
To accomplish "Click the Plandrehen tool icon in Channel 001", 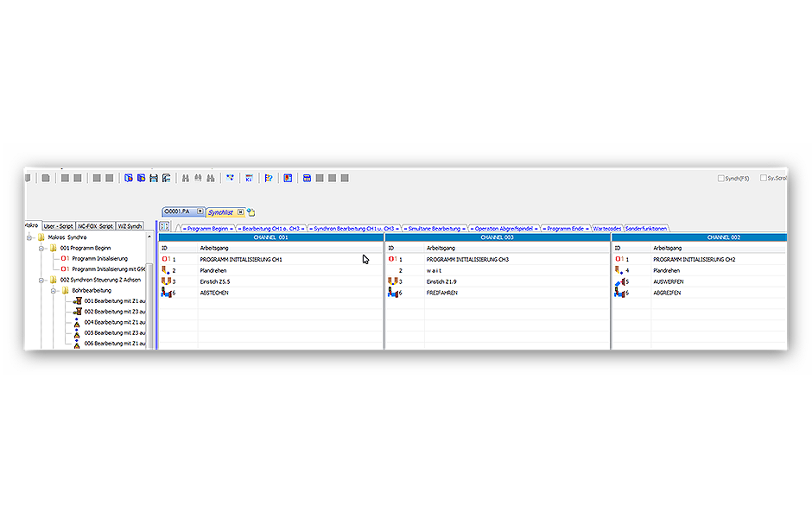I will [165, 270].
